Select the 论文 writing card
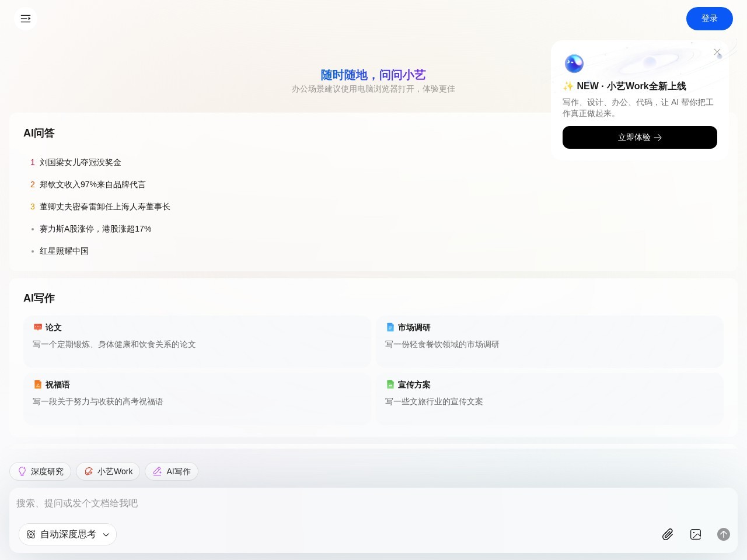The width and height of the screenshot is (747, 560). 197,341
